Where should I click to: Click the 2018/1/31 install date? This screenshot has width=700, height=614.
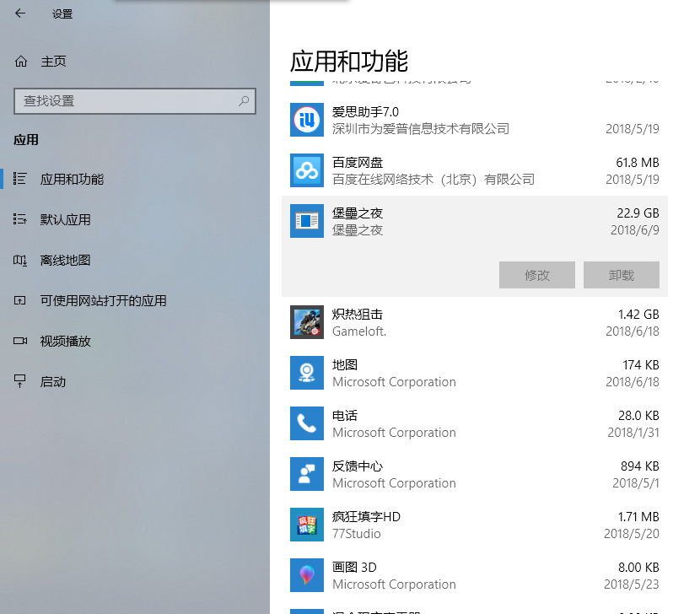pos(633,433)
